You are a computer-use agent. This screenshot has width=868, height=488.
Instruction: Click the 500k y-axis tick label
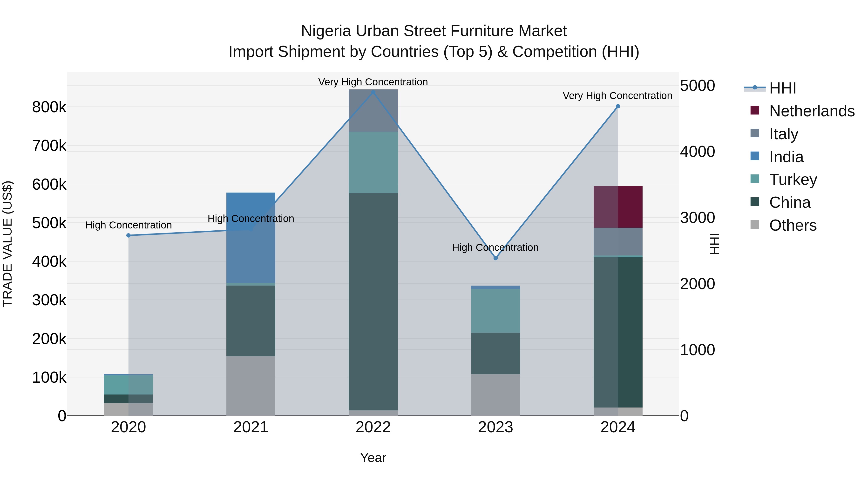click(x=49, y=223)
